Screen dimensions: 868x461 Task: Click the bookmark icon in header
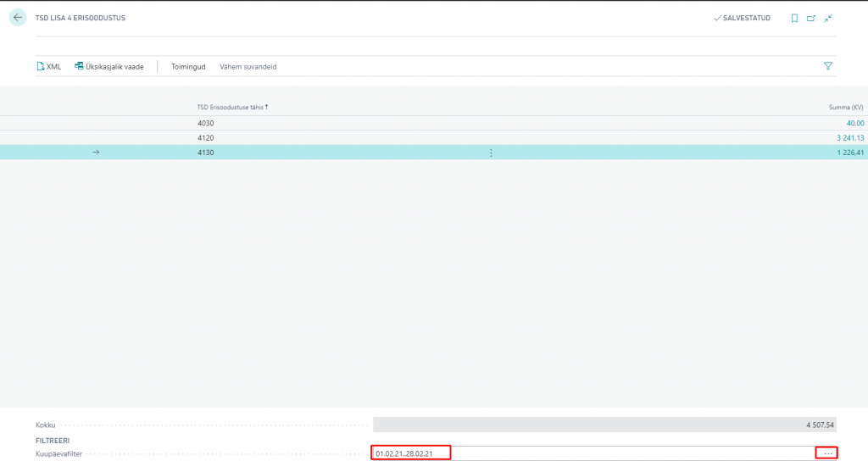(x=794, y=18)
